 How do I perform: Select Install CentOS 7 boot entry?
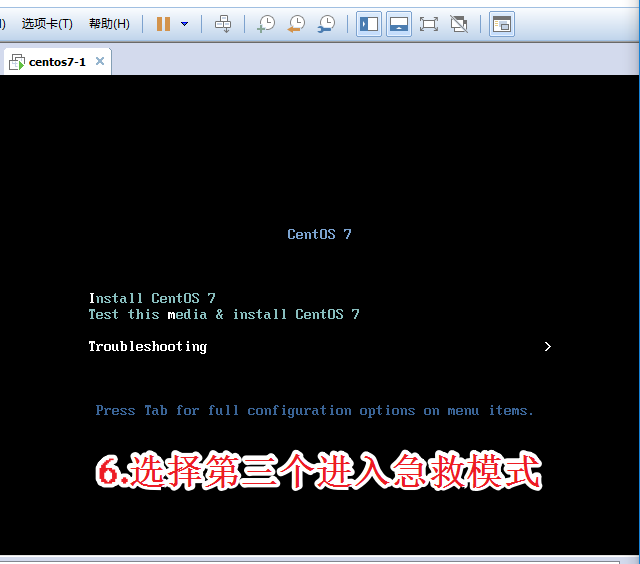point(152,298)
